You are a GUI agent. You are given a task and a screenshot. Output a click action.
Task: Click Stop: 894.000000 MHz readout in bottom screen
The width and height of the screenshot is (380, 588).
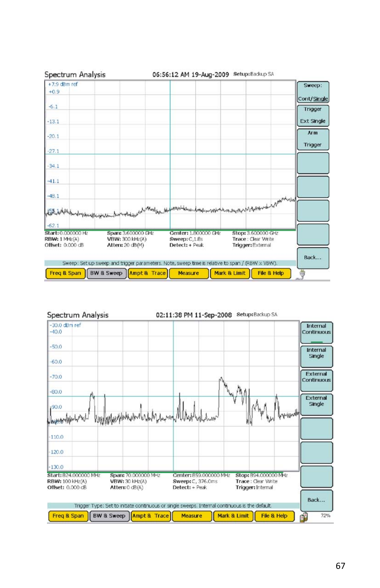coord(261,476)
